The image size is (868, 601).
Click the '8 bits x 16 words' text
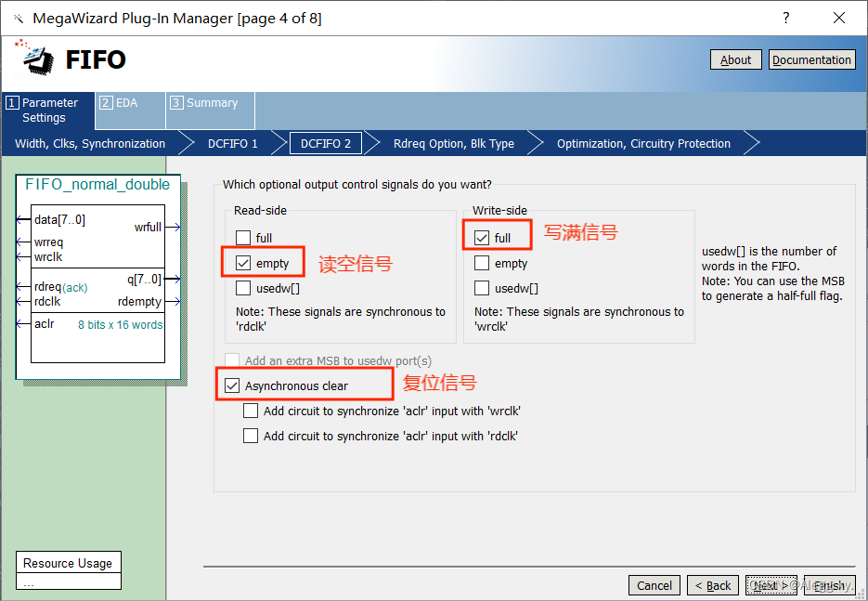[x=120, y=325]
